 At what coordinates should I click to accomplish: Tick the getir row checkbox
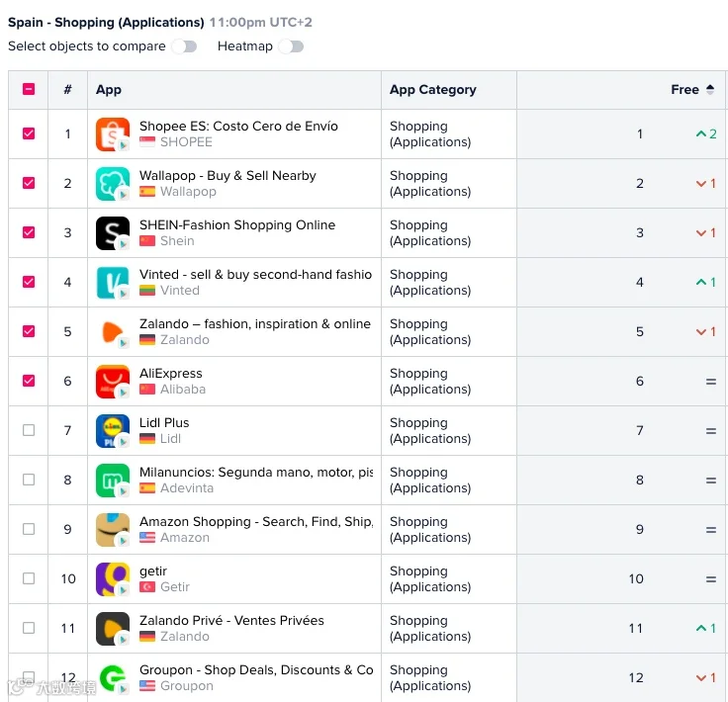coord(29,578)
